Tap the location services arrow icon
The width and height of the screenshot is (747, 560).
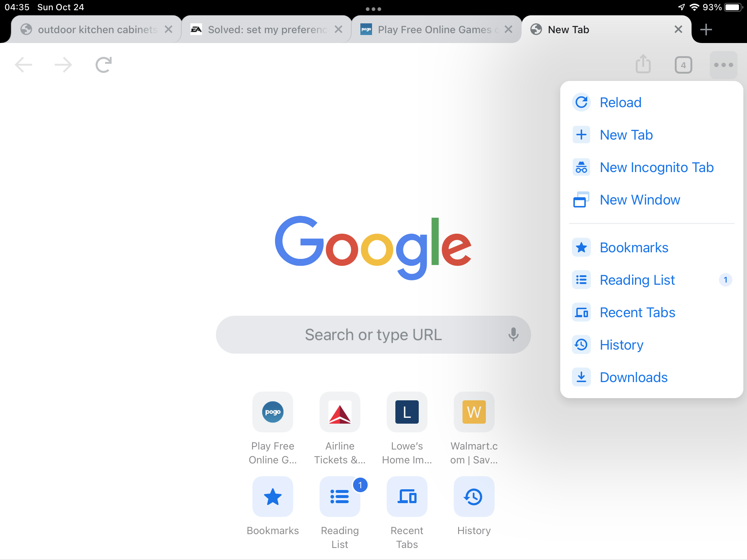(x=681, y=7)
